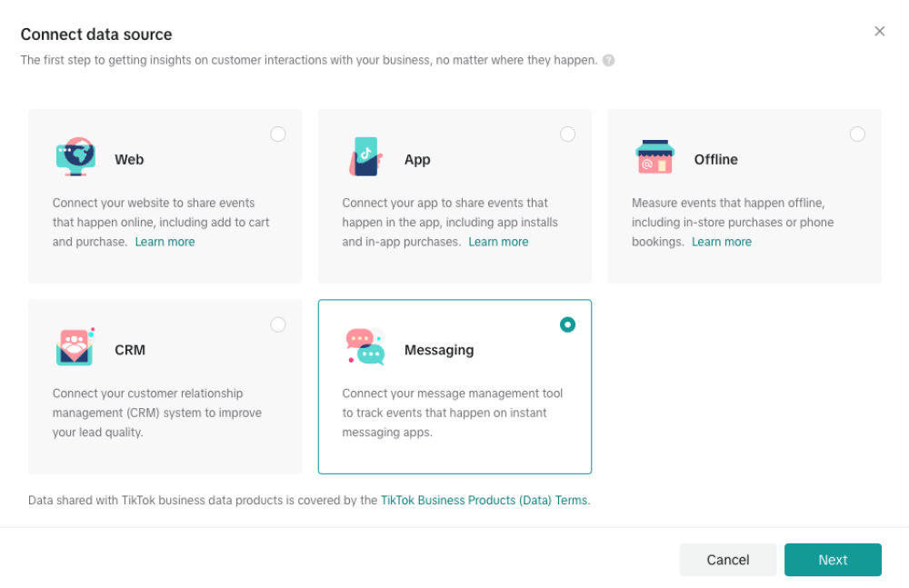Click the Web globe monitor icon
909x588 pixels.
point(76,156)
